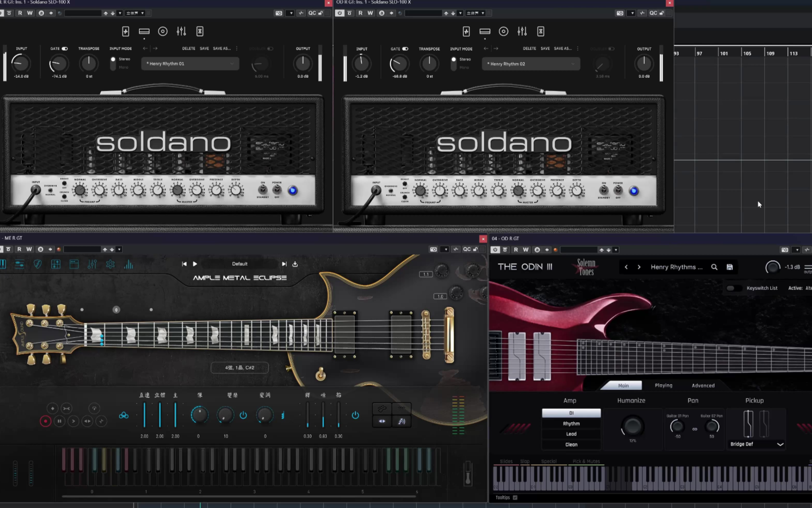
Task: Toggle doubler power button in Ample Metal
Action: [x=243, y=415]
